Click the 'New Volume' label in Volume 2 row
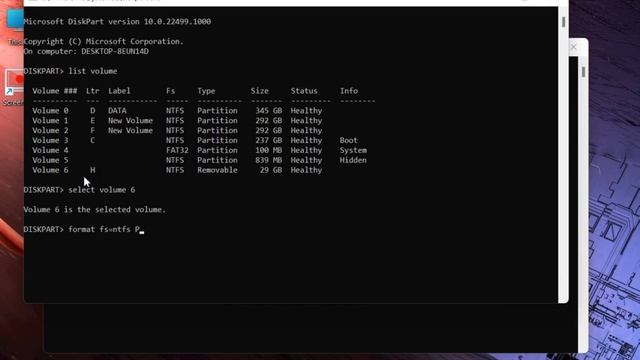The height and width of the screenshot is (360, 640). [131, 130]
